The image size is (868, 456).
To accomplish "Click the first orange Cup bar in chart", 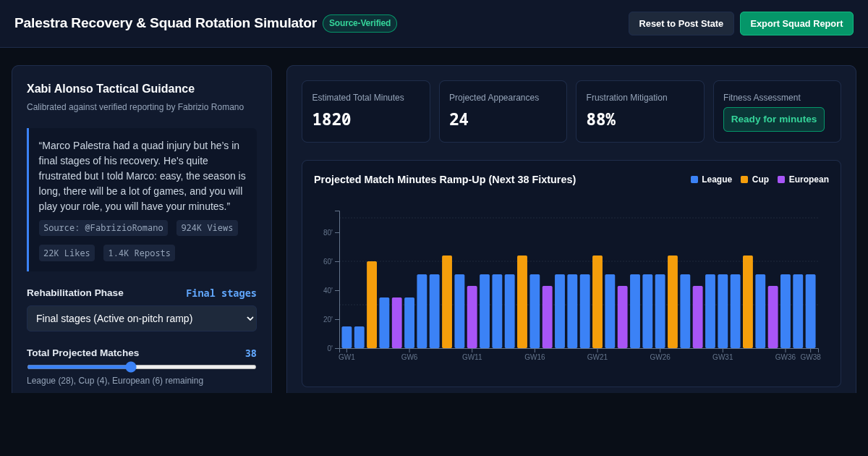I will point(372,305).
